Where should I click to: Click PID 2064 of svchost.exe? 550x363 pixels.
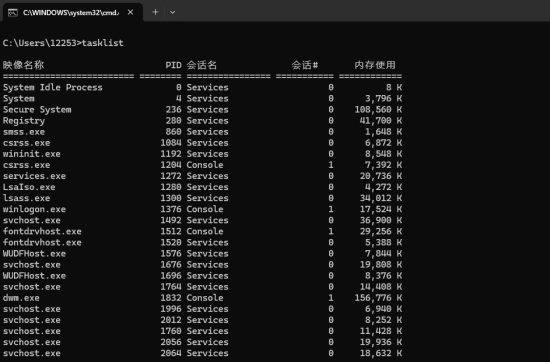(171, 353)
